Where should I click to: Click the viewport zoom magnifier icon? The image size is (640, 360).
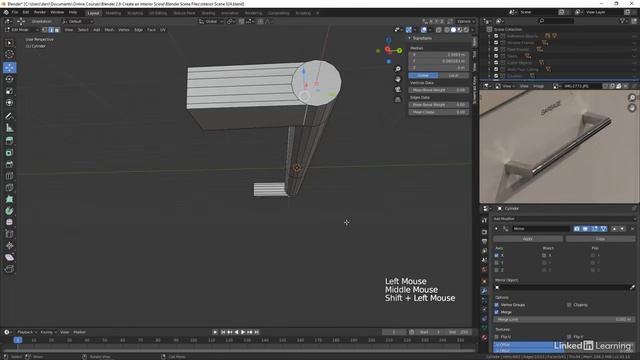tap(398, 69)
